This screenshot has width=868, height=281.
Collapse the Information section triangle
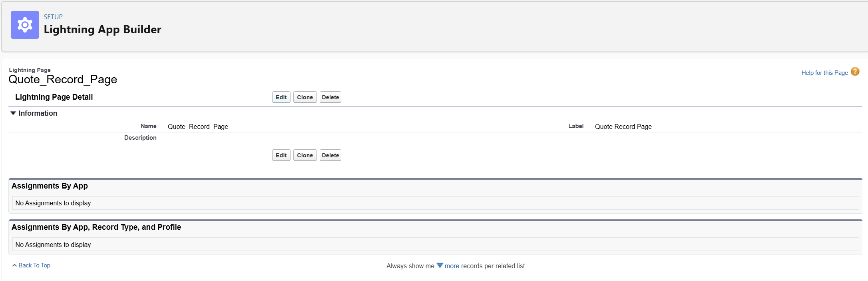click(13, 113)
